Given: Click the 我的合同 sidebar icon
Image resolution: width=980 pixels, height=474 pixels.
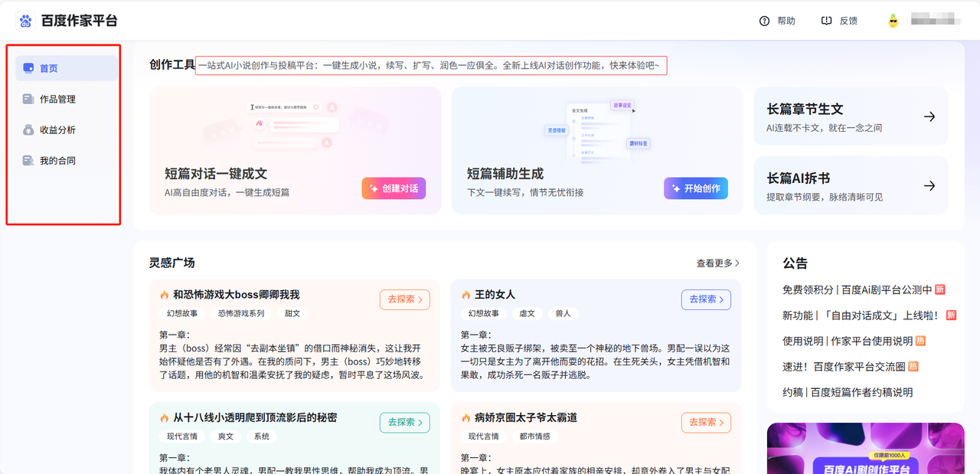Looking at the screenshot, I should pos(28,161).
